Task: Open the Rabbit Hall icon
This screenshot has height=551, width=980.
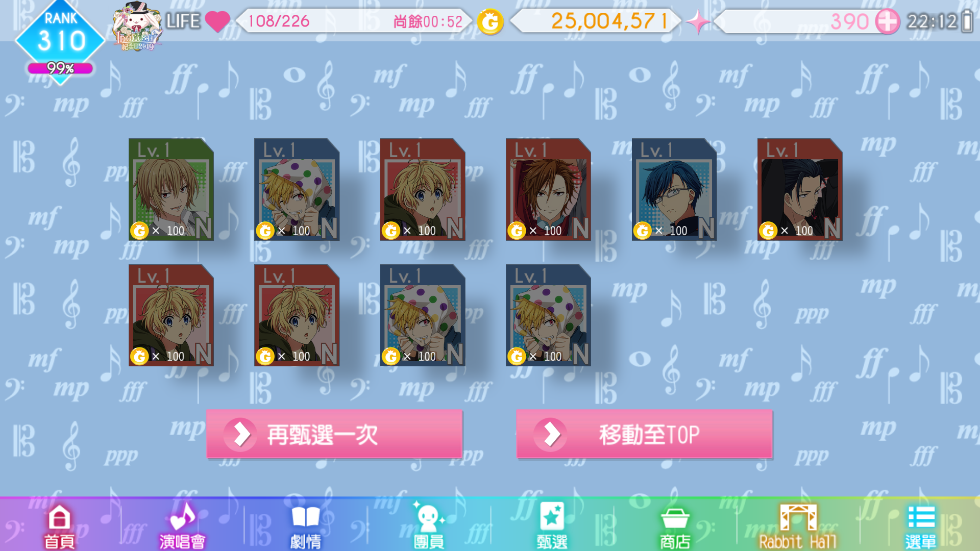Action: coord(798,527)
